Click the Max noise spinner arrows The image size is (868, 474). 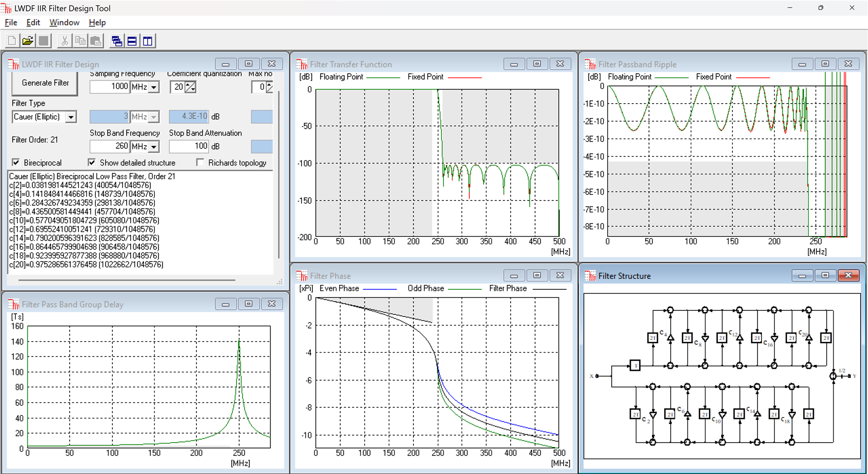coord(269,87)
